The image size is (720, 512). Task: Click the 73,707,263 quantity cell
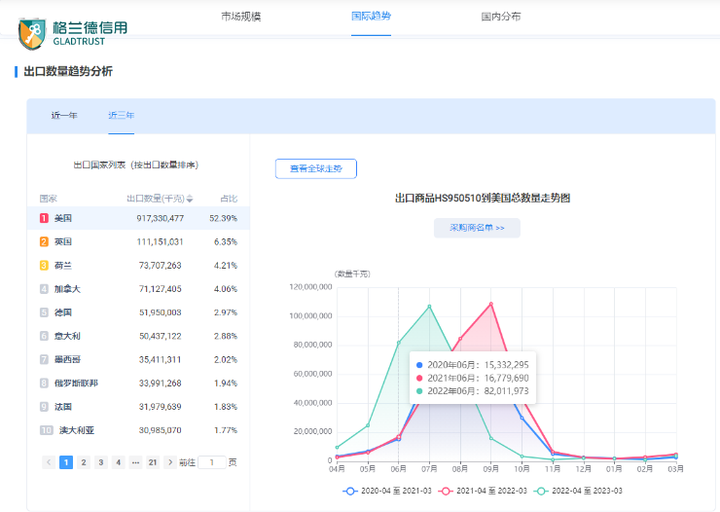[x=160, y=265]
